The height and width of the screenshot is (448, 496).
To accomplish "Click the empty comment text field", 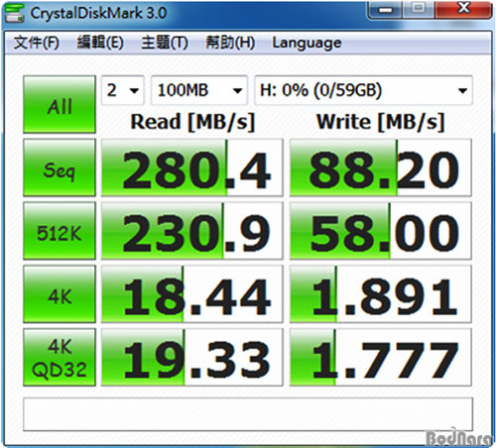I will (248, 414).
